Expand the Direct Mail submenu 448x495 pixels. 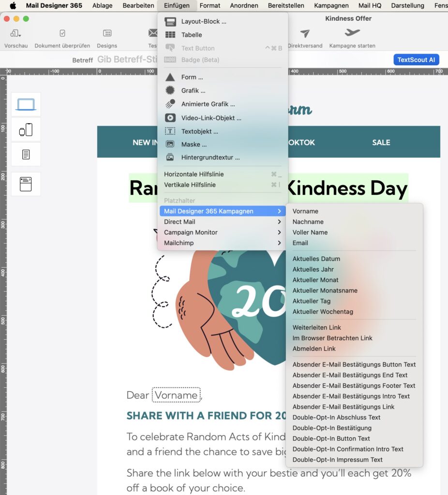pyautogui.click(x=223, y=222)
